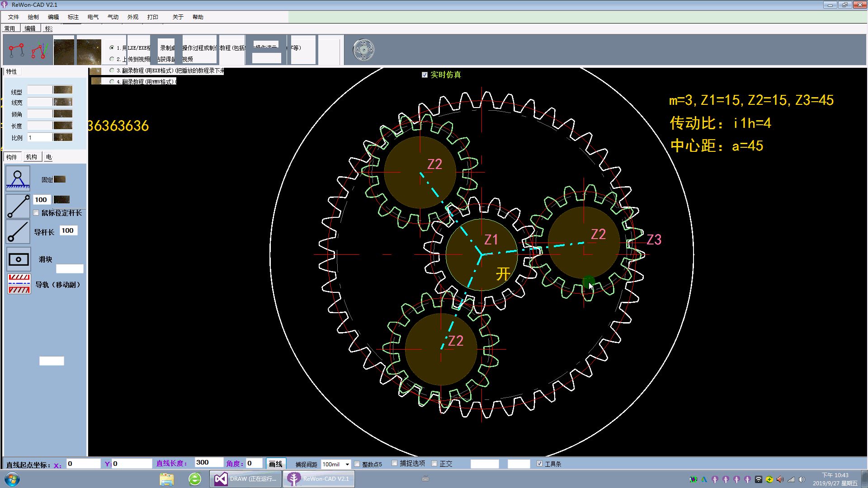This screenshot has width=868, height=488.
Task: Click the 长度 length input field
Action: [x=40, y=126]
